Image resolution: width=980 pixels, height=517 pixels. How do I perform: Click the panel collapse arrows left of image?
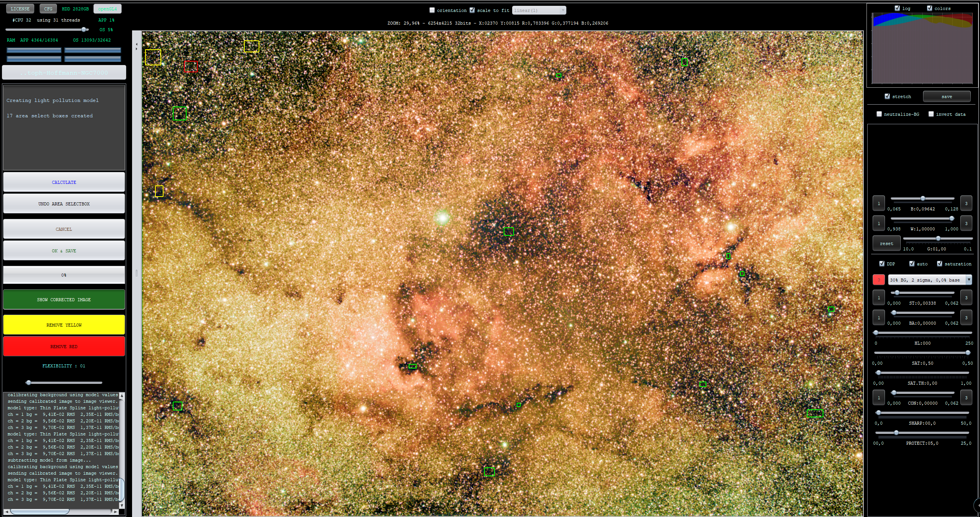click(137, 47)
